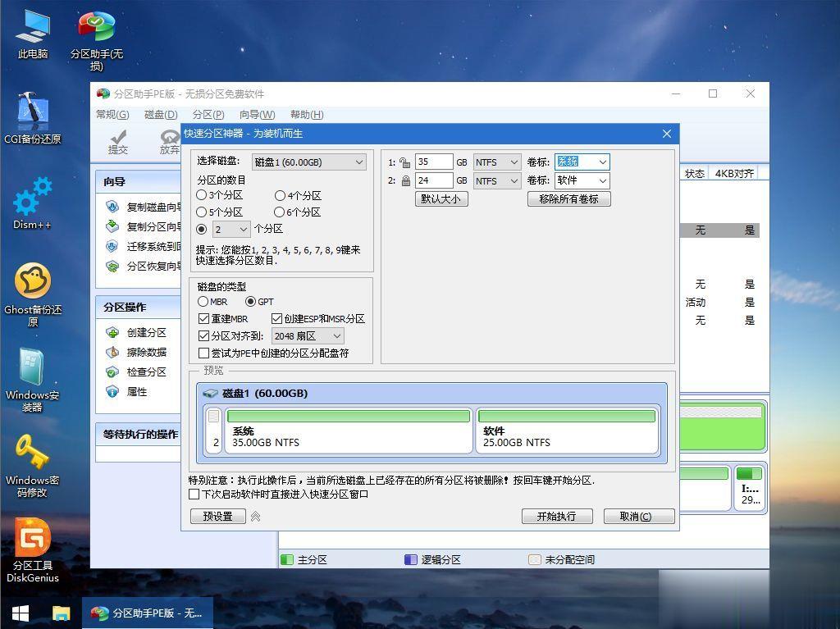Toggle the 创建ESP和MSR分区 checkbox
Image resolution: width=840 pixels, height=629 pixels.
(x=276, y=319)
